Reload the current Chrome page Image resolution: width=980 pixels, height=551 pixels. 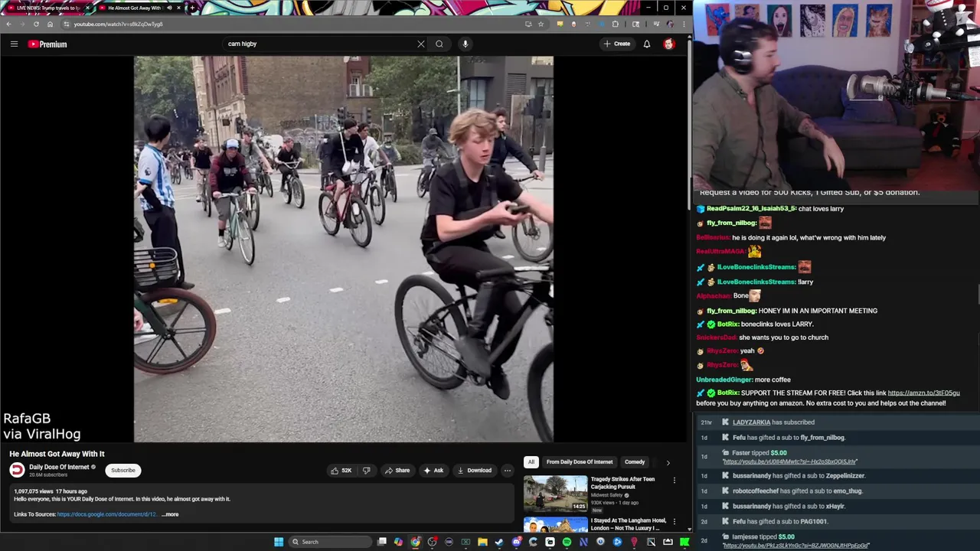coord(36,24)
